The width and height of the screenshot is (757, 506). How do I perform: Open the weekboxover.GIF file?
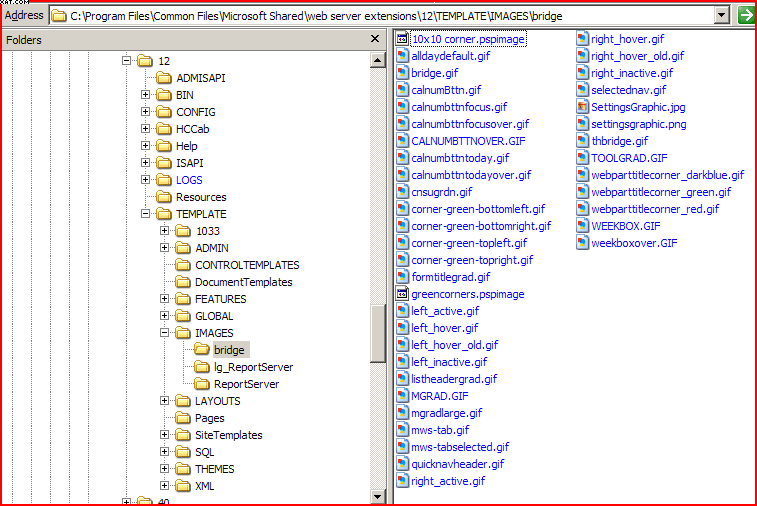pos(633,243)
